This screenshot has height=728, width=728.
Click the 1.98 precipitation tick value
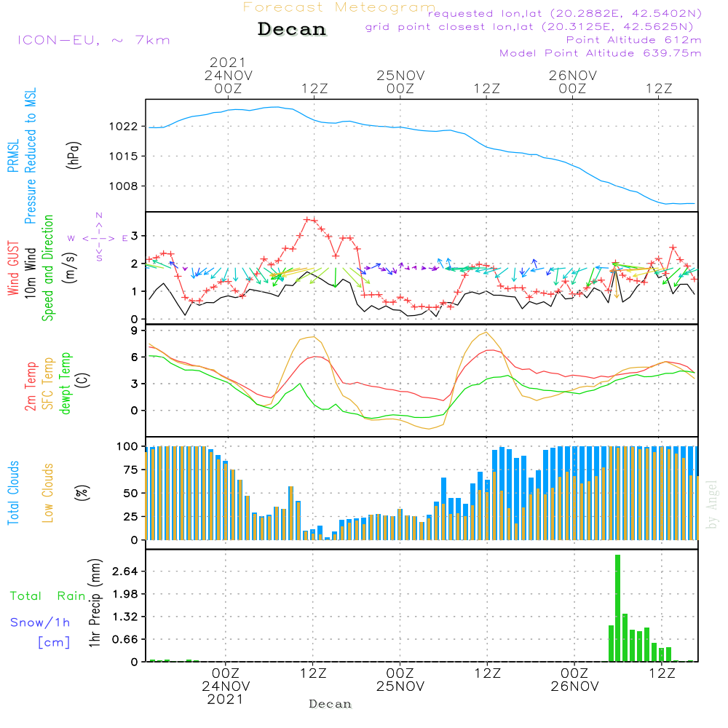coord(125,594)
